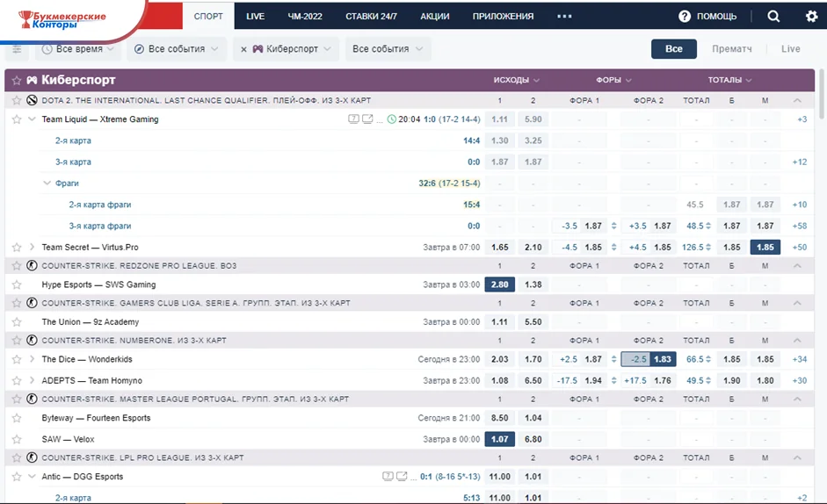The height and width of the screenshot is (504, 827).
Task: Open the Live menu tab
Action: (x=255, y=17)
